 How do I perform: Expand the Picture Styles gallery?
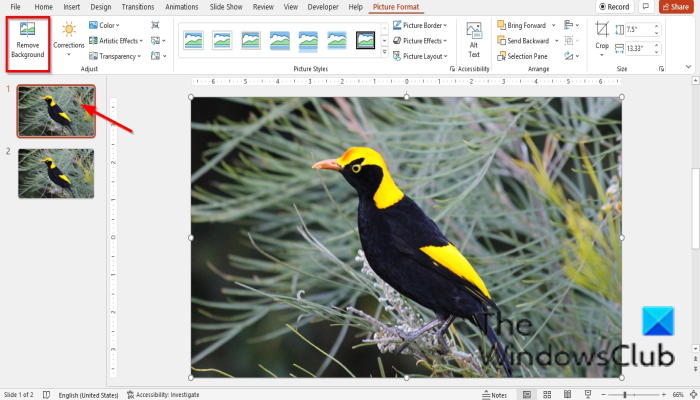tap(384, 52)
